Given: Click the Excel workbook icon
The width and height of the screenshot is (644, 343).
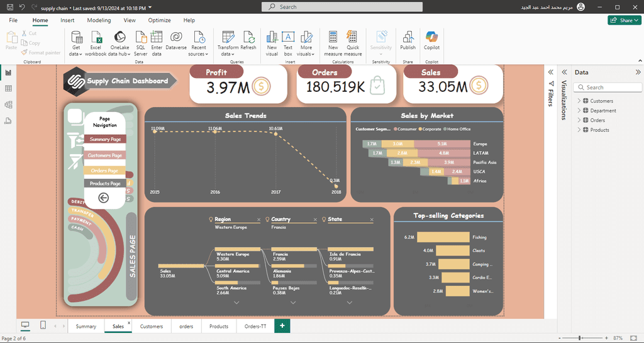Looking at the screenshot, I should coord(96,37).
